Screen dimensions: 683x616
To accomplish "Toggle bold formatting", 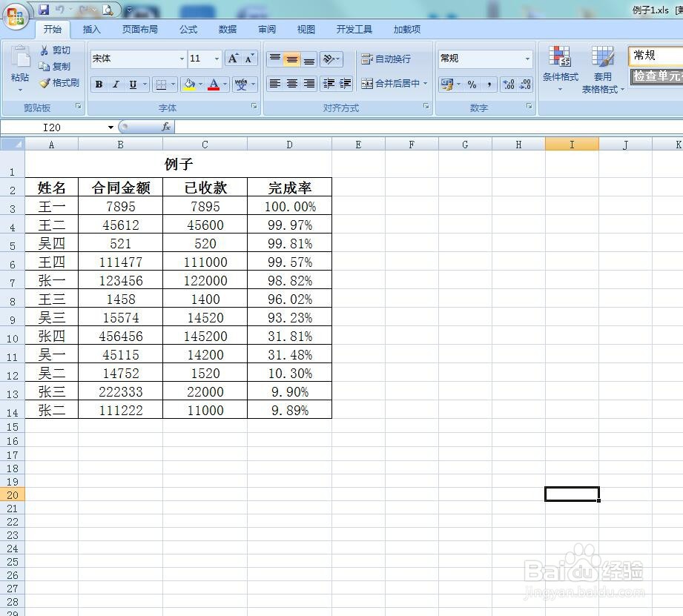I will (x=99, y=84).
